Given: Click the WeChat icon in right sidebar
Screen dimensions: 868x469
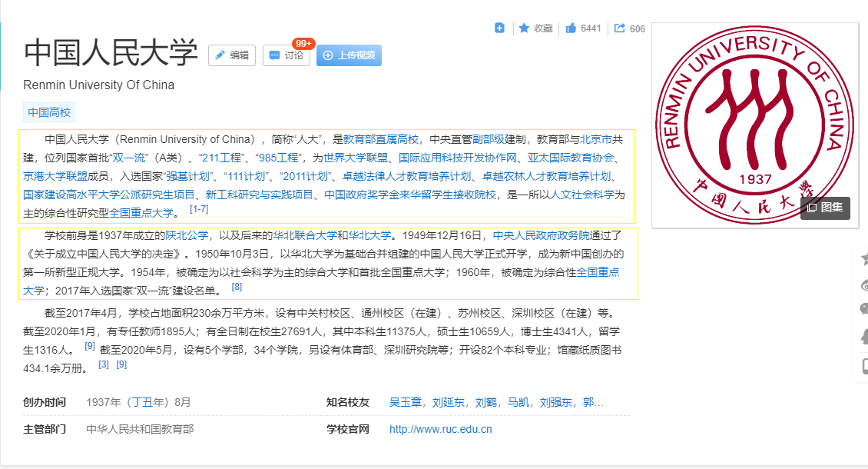Looking at the screenshot, I should click(864, 310).
